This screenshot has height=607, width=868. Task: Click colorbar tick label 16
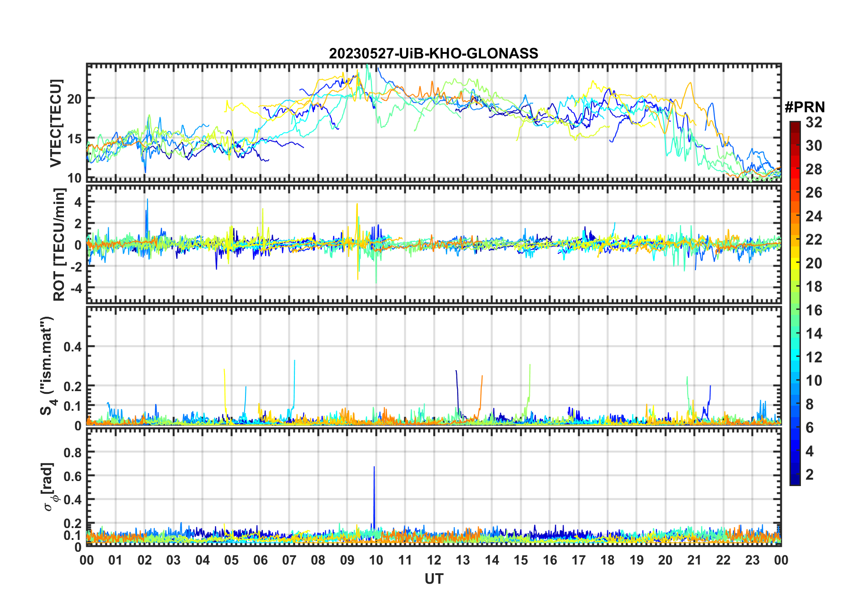coord(814,310)
